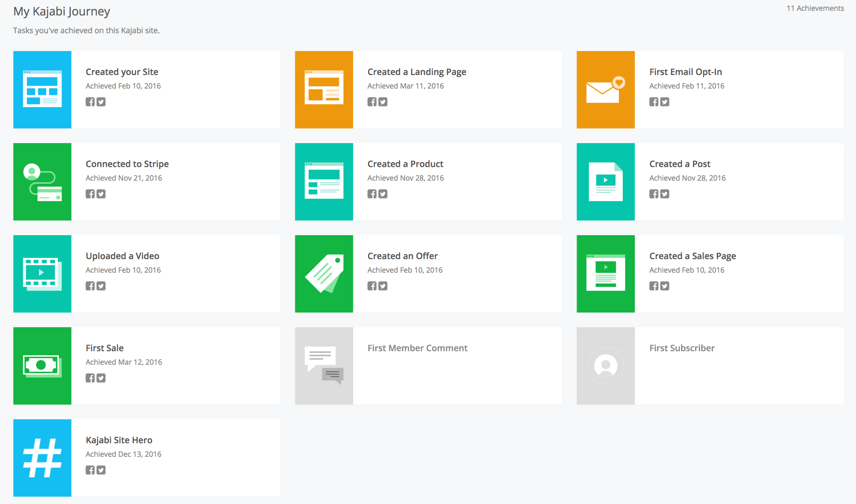Click the 11 Achievements counter

click(815, 8)
